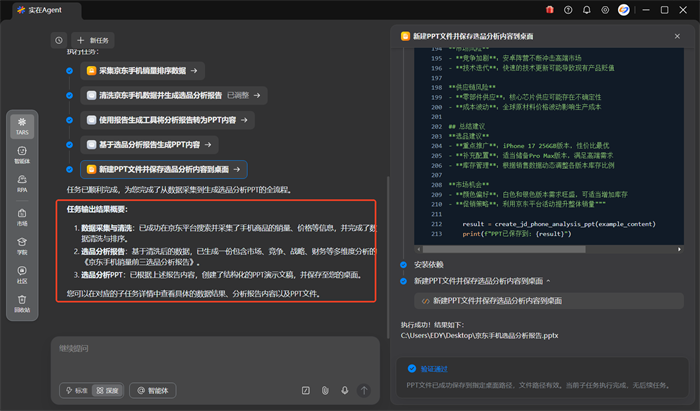The image size is (700, 411).
Task: Click the 继续提问 message input field
Action: click(200, 349)
